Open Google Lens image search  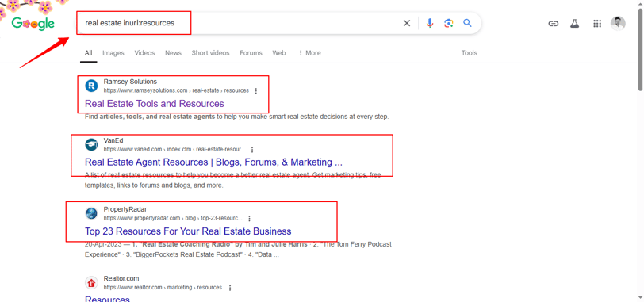pos(449,23)
